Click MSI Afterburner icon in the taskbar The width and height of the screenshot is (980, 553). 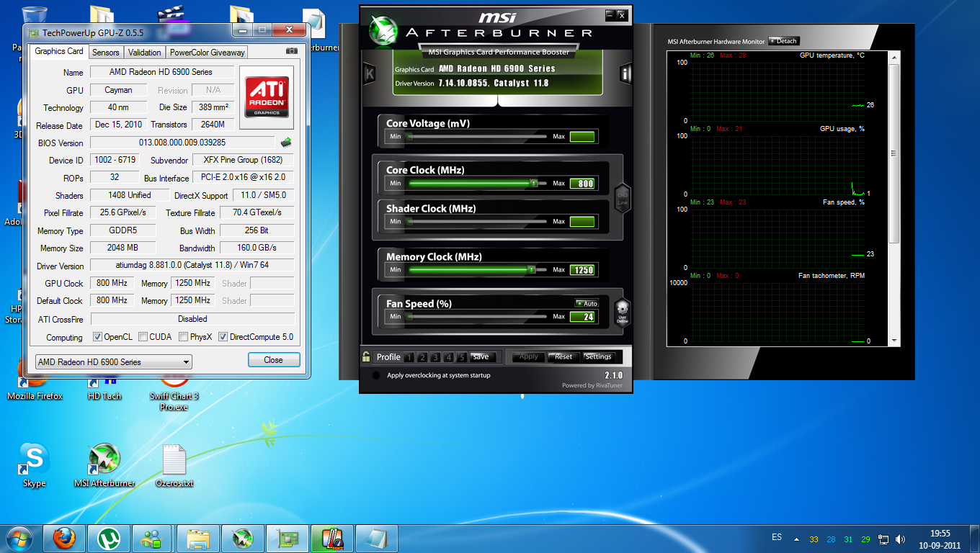coord(243,538)
